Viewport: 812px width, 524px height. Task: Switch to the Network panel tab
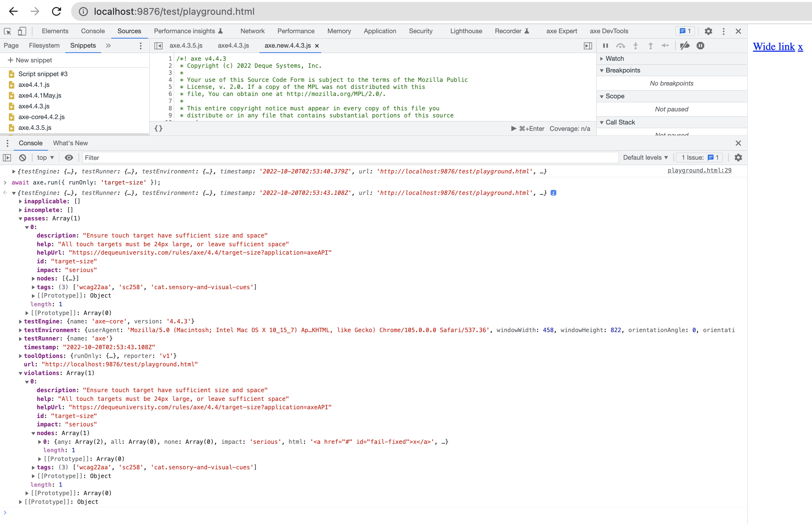(x=252, y=31)
